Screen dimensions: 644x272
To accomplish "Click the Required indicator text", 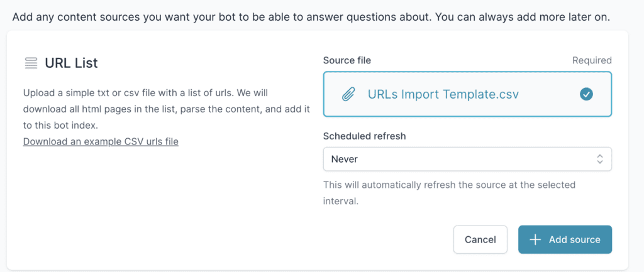I will 591,60.
